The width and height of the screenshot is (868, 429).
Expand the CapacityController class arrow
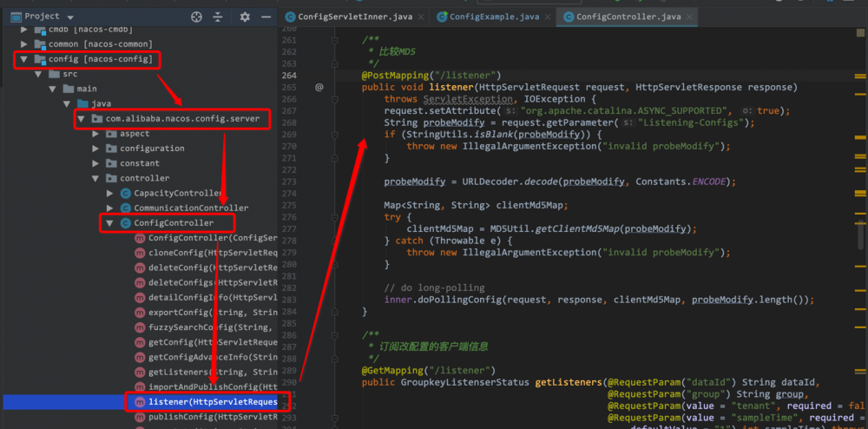[110, 193]
